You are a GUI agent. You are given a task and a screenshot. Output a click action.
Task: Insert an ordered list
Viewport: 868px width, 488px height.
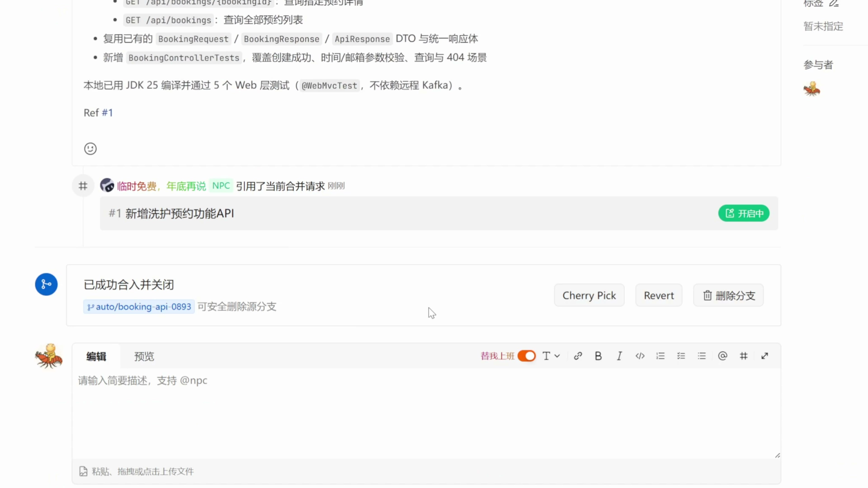tap(660, 356)
